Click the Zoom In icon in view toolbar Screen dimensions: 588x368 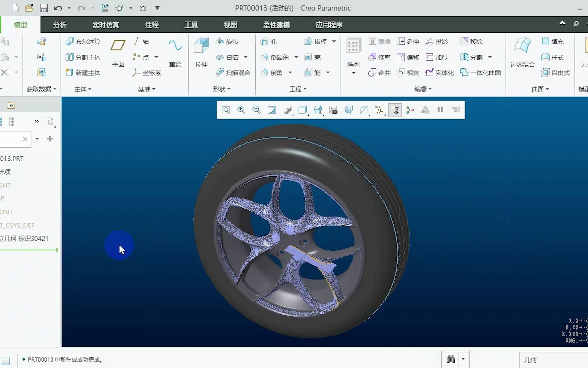coord(241,110)
